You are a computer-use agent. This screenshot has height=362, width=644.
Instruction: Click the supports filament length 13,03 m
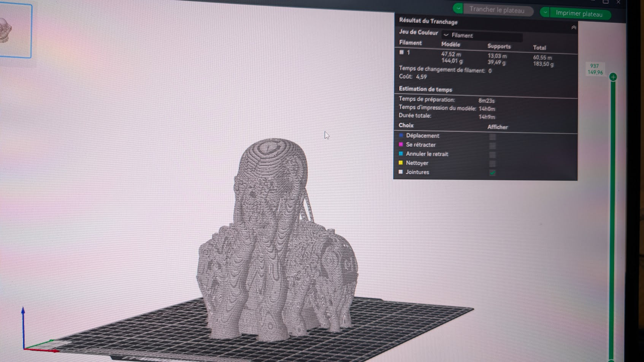point(497,56)
